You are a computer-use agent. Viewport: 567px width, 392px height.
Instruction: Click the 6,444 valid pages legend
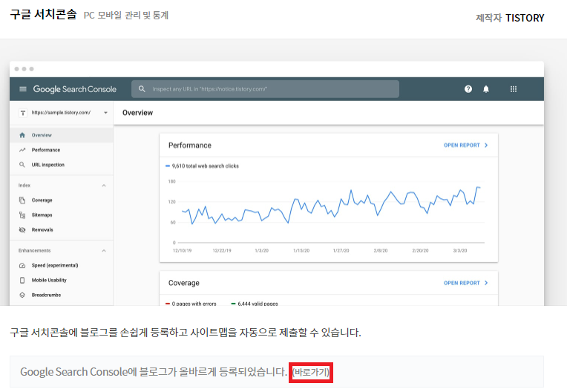click(x=255, y=304)
